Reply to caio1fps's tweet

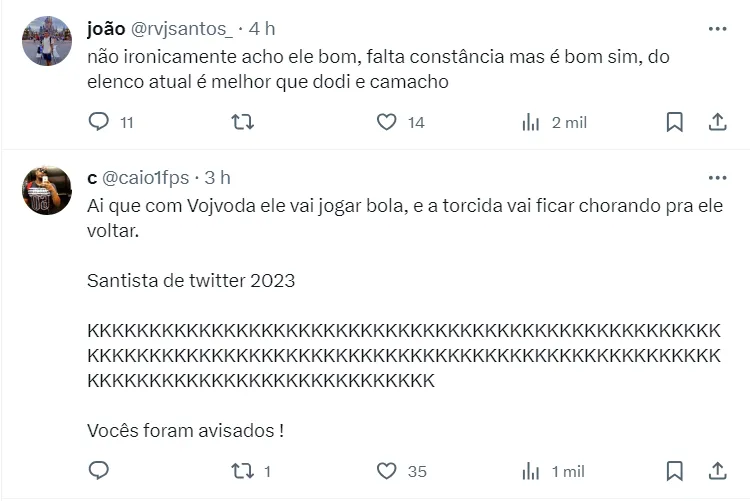pyautogui.click(x=98, y=471)
